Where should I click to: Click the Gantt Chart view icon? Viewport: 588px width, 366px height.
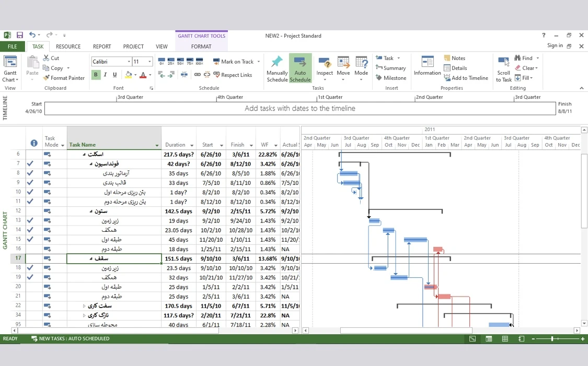pyautogui.click(x=10, y=63)
